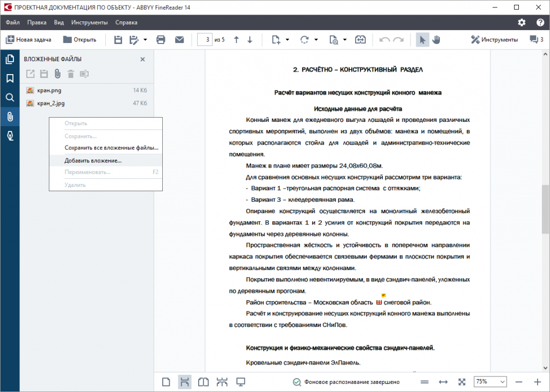The image size is (550, 392).
Task: Click the save attachment icon in panel toolbar
Action: point(44,74)
